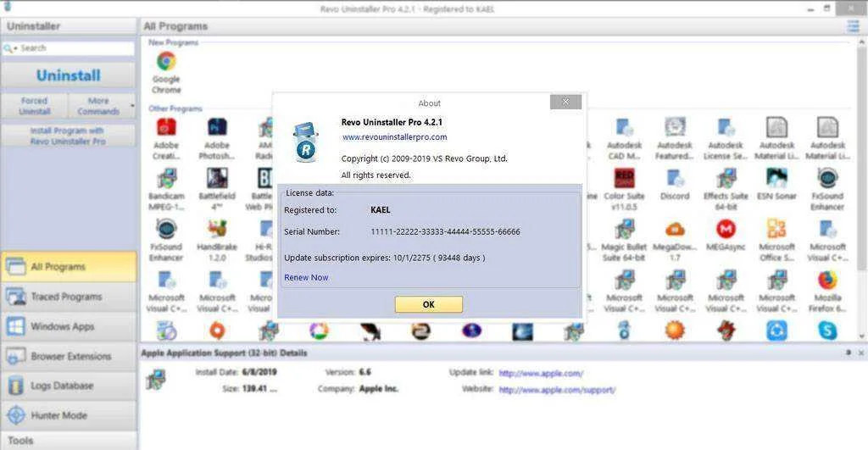The width and height of the screenshot is (868, 450).
Task: Open the view options menu icon
Action: click(x=853, y=26)
